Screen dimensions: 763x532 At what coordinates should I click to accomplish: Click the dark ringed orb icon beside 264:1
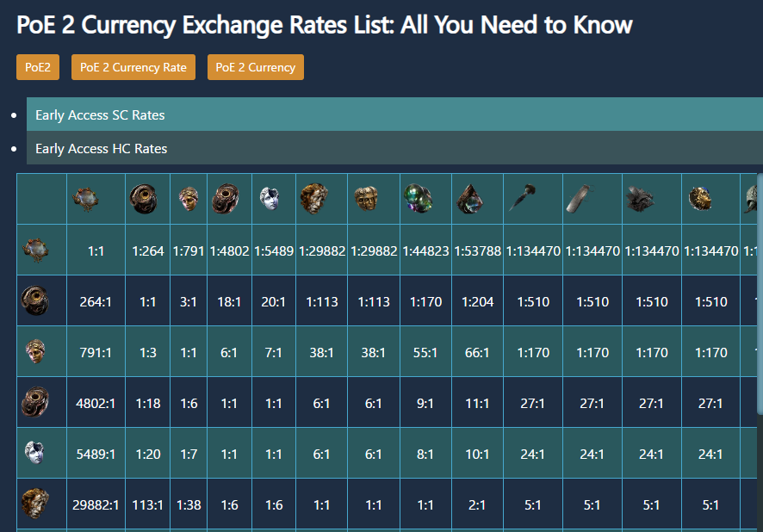pos(35,300)
